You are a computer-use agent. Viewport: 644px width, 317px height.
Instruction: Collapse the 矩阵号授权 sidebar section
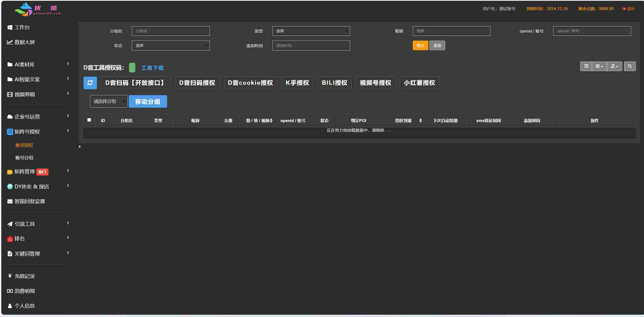(x=68, y=131)
